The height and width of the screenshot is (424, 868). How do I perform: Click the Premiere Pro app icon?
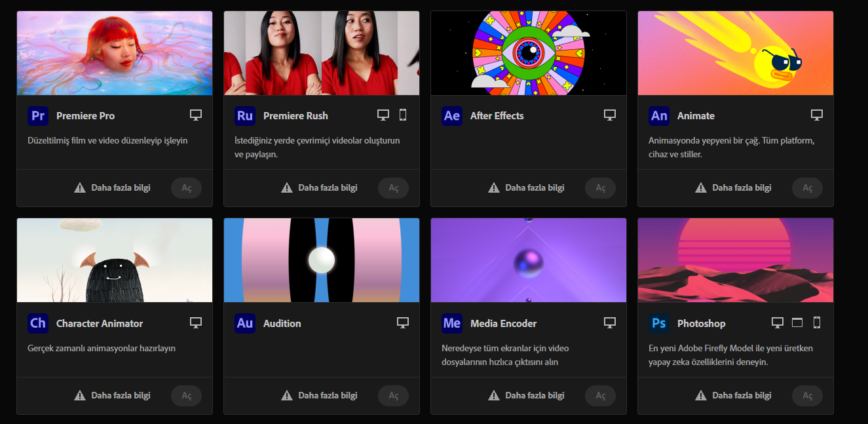coord(38,116)
